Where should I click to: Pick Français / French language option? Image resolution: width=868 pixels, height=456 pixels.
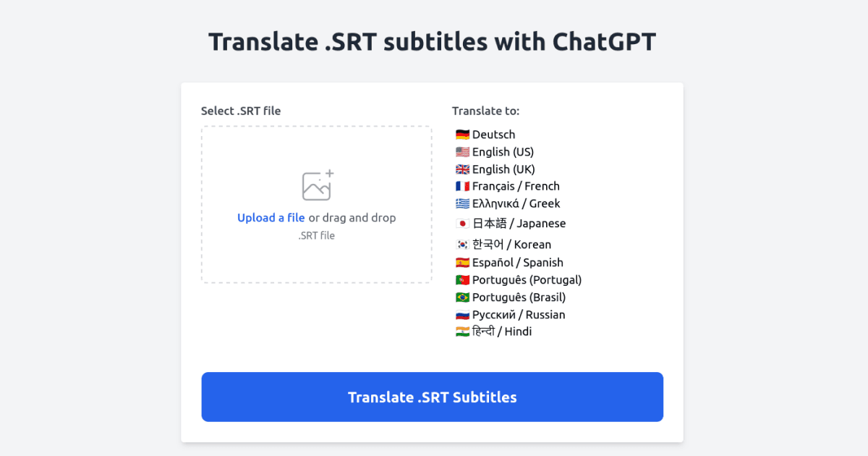508,187
